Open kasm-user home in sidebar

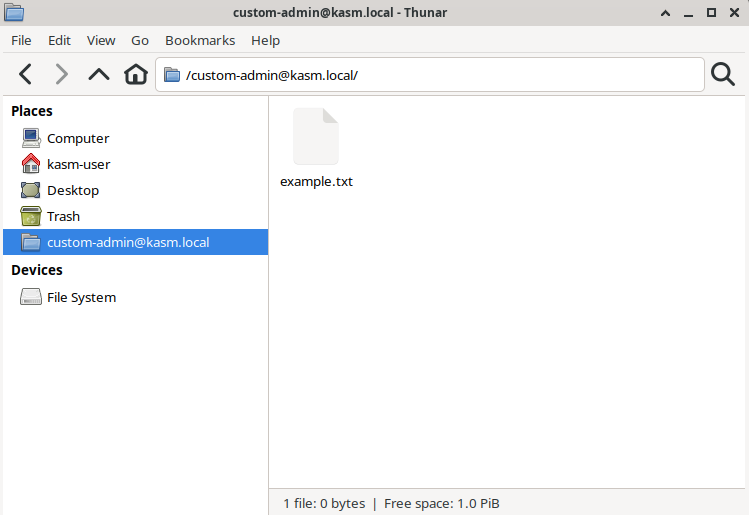tap(78, 164)
